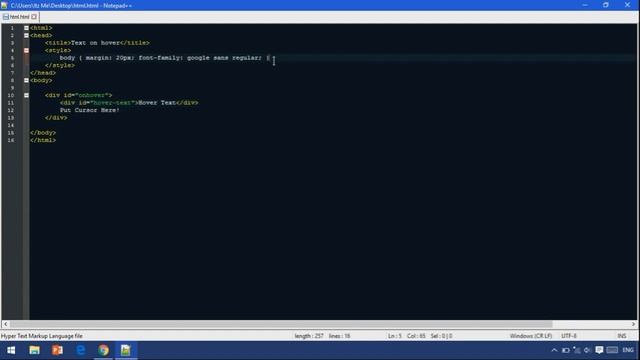
Task: Click the UTF-8 encoding in status bar
Action: click(569, 336)
